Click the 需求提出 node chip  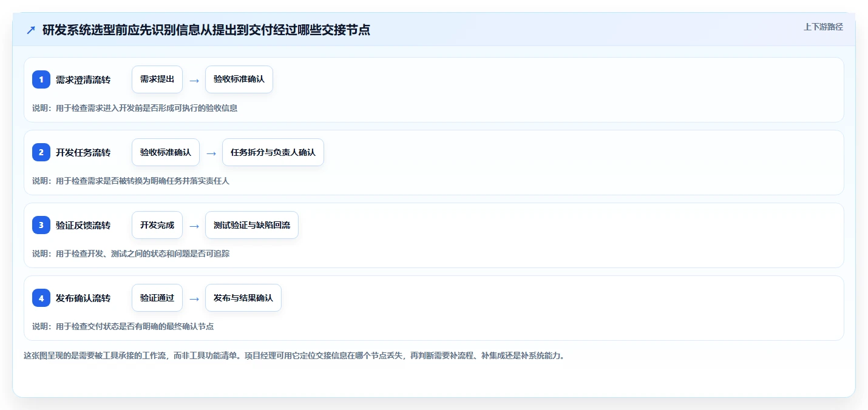click(157, 79)
